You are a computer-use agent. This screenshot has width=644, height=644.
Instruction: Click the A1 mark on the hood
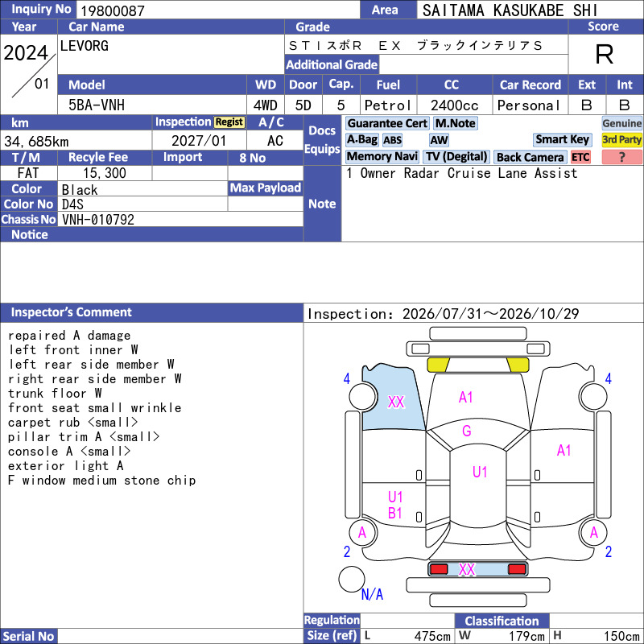(466, 397)
